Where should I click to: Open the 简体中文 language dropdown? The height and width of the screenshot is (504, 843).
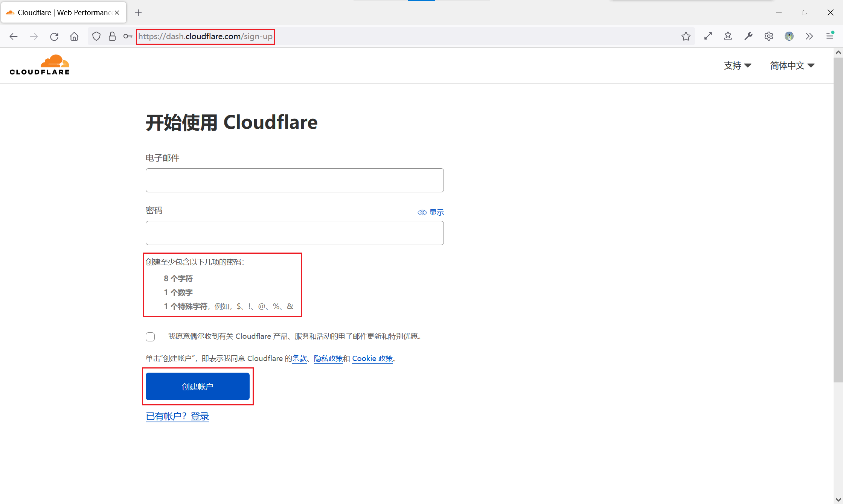point(792,65)
